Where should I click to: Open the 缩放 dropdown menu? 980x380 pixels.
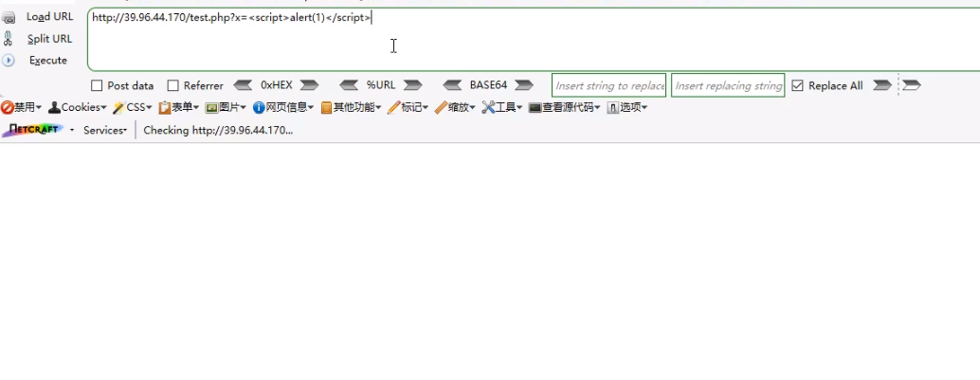point(455,107)
